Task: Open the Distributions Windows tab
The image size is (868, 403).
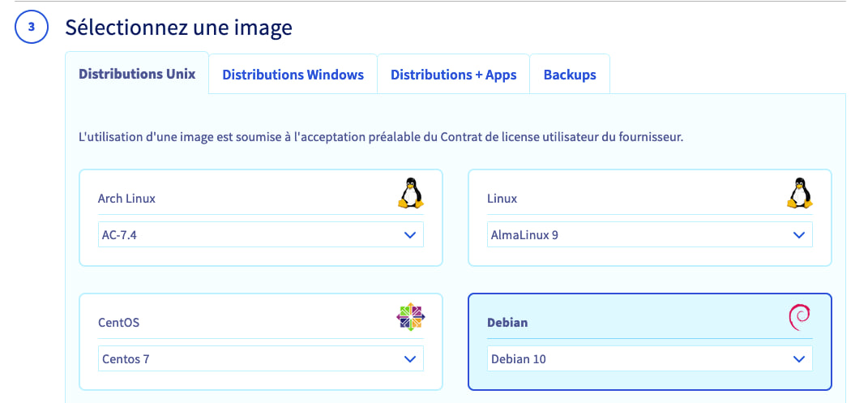Action: pos(293,75)
